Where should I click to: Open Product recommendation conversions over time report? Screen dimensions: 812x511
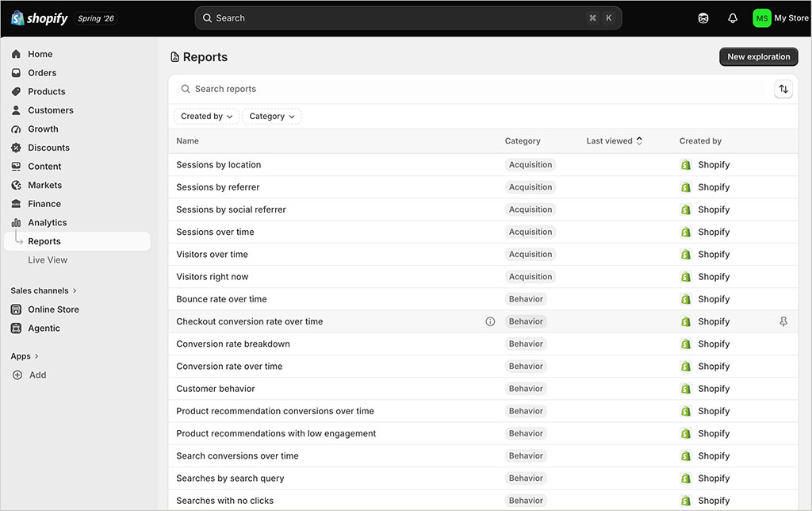click(275, 411)
